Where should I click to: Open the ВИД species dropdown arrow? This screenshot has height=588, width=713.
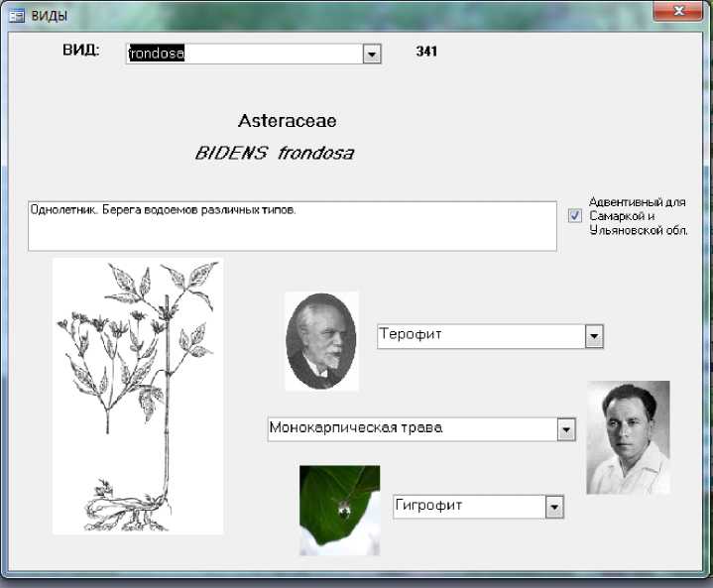pyautogui.click(x=372, y=55)
